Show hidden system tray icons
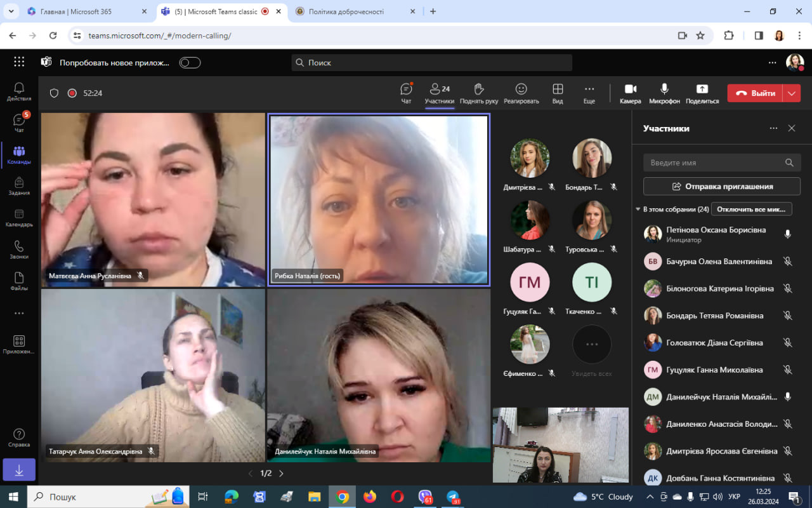 [650, 497]
